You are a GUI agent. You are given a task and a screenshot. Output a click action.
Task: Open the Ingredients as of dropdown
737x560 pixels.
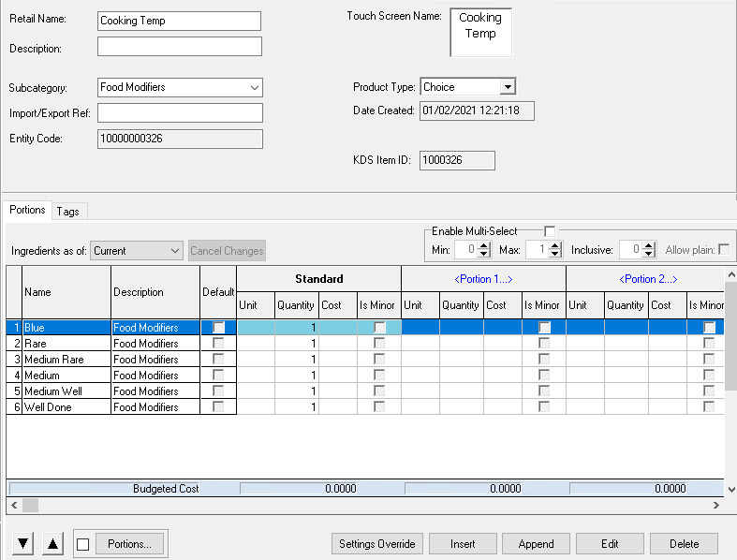(175, 251)
